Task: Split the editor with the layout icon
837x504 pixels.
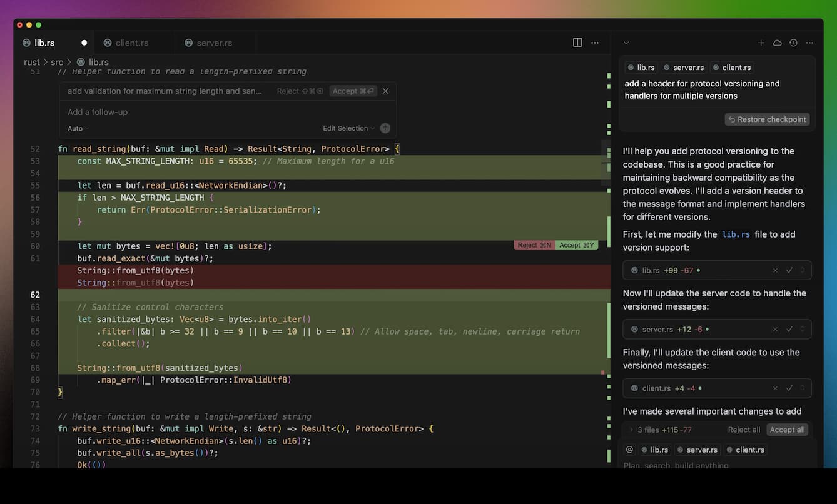Action: pyautogui.click(x=577, y=43)
